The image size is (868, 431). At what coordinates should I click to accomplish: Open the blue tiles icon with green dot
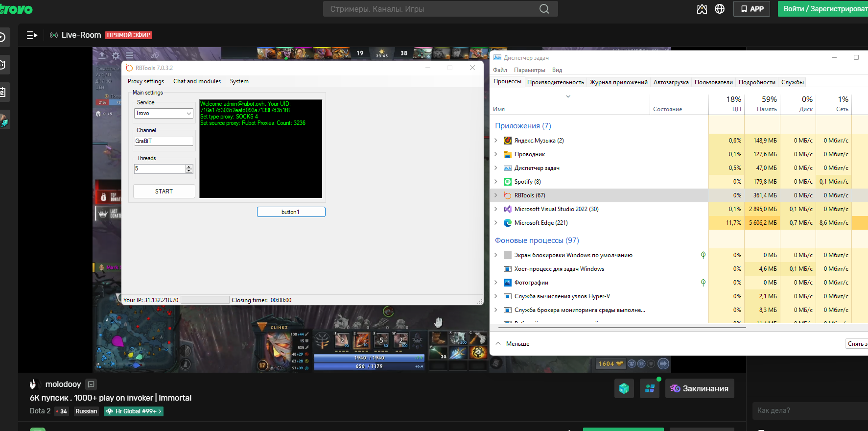650,388
